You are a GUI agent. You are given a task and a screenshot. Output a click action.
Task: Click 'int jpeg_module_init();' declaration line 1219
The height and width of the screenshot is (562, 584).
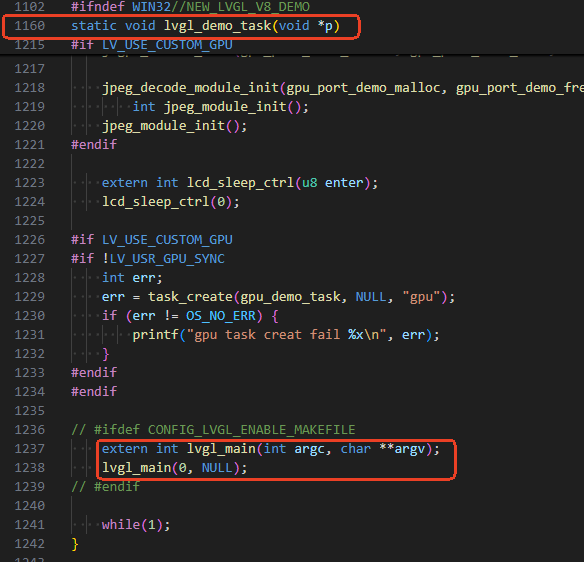[x=220, y=107]
